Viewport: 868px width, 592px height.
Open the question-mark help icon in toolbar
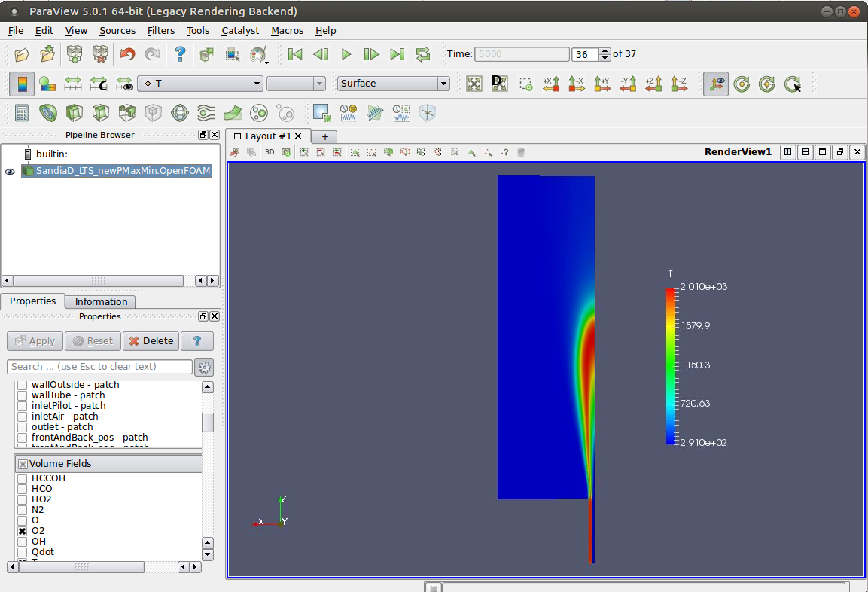tap(180, 54)
